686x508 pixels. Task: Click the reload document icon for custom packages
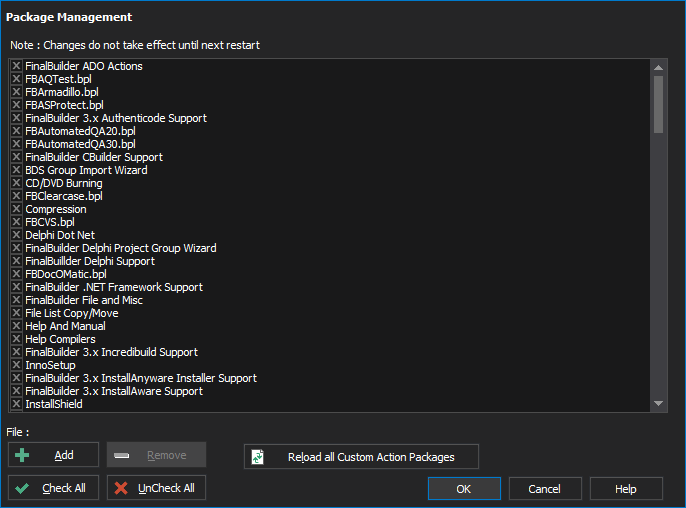pyautogui.click(x=258, y=457)
